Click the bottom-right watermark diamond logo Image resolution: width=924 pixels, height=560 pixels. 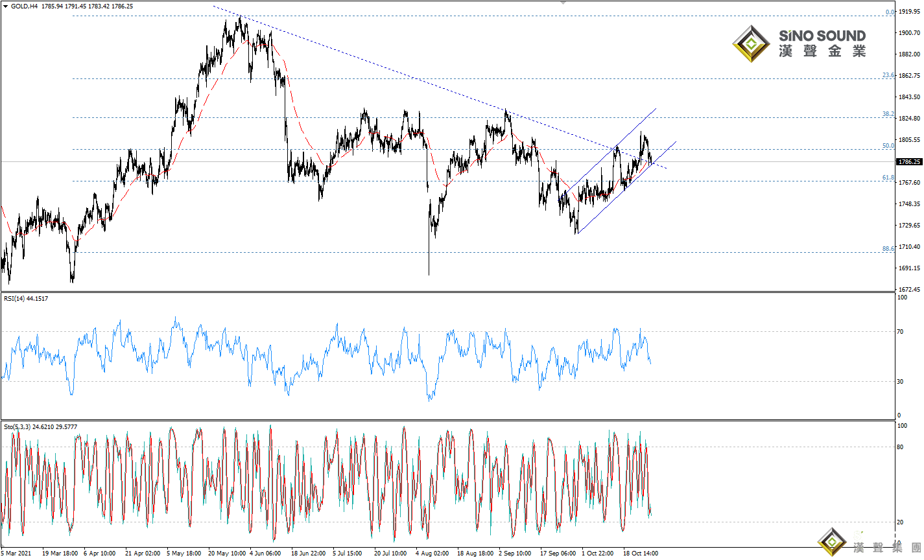tap(831, 542)
